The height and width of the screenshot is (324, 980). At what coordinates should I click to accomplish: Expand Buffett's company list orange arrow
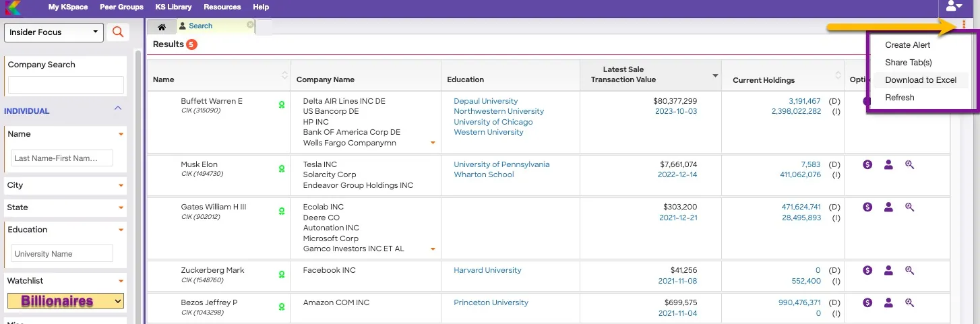[x=433, y=143]
